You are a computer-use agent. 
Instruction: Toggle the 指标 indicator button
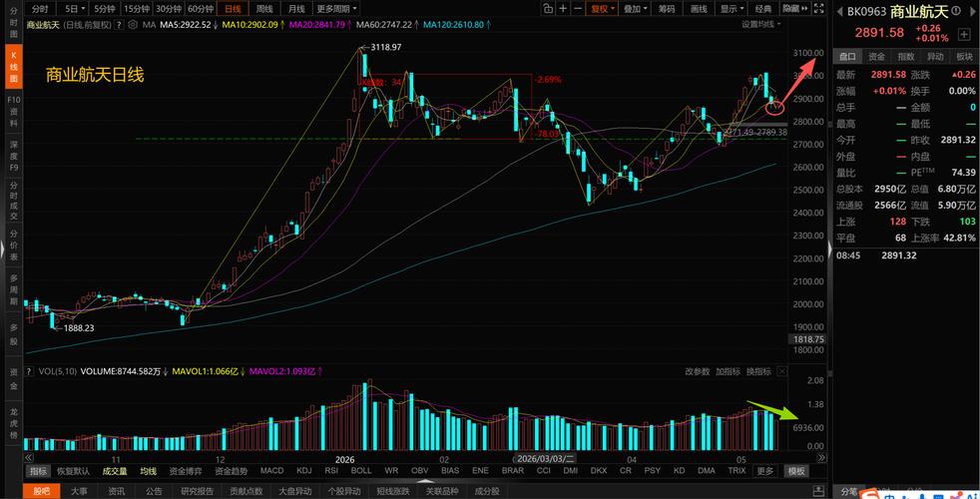coord(38,471)
